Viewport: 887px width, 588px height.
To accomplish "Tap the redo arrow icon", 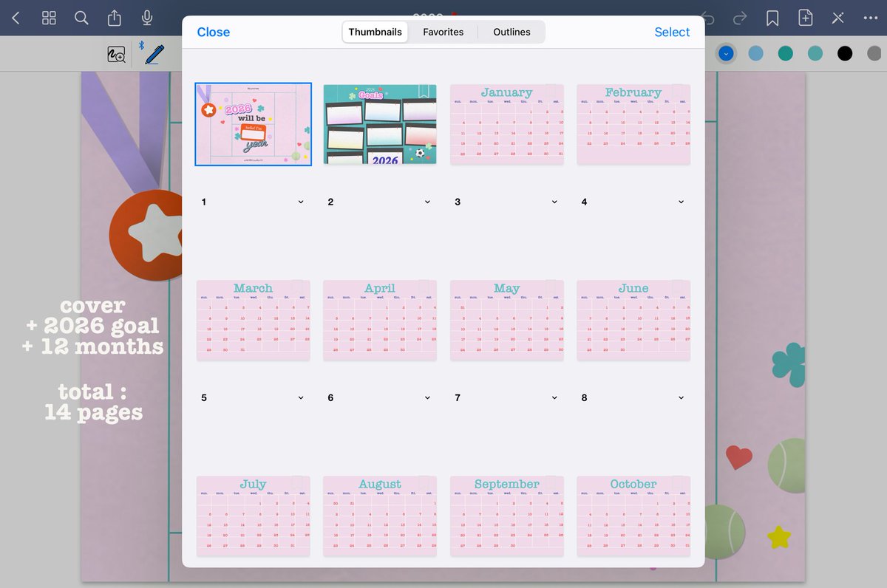I will point(740,18).
